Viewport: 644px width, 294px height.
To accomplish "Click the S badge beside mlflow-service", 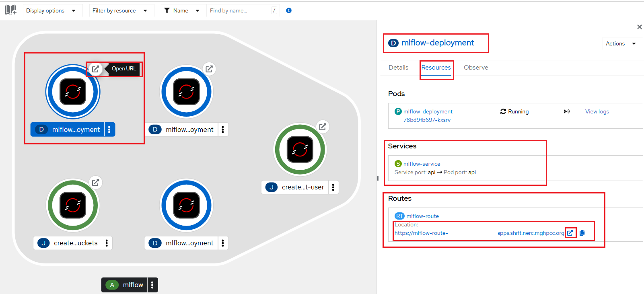I will 398,164.
